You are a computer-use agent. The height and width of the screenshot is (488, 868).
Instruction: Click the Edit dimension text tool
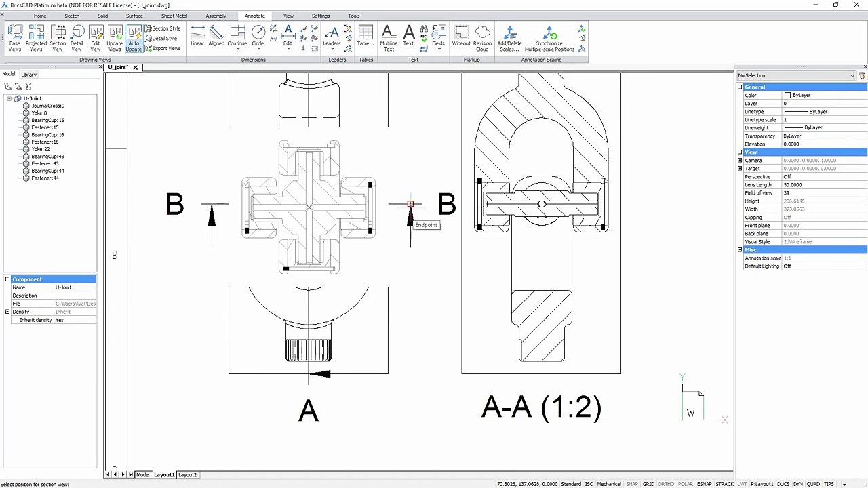tap(288, 38)
